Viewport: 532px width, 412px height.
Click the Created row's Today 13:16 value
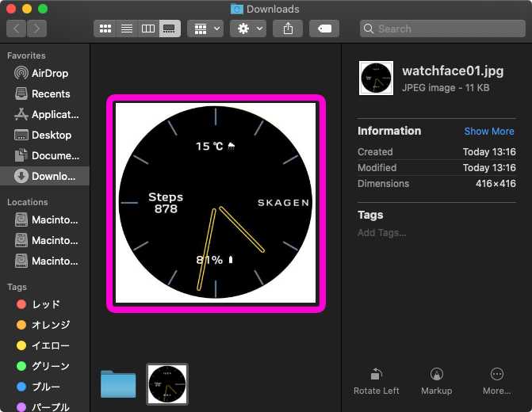pos(489,152)
